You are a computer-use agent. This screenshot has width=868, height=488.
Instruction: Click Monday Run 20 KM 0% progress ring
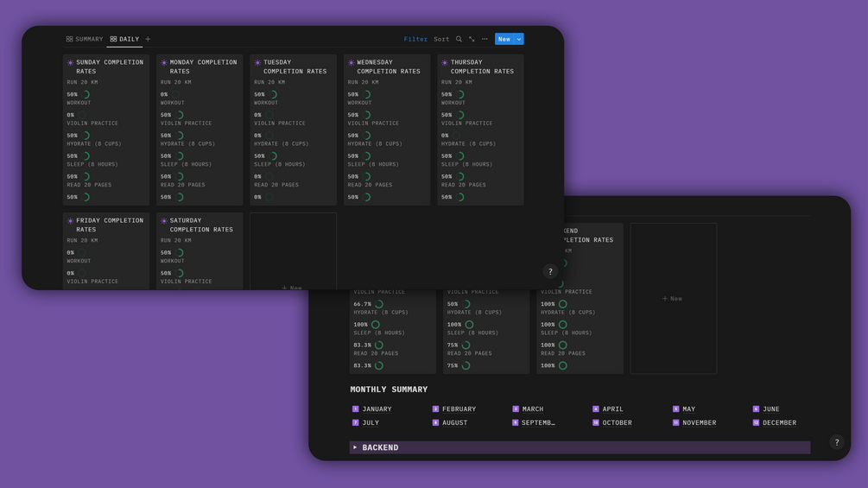tap(175, 95)
